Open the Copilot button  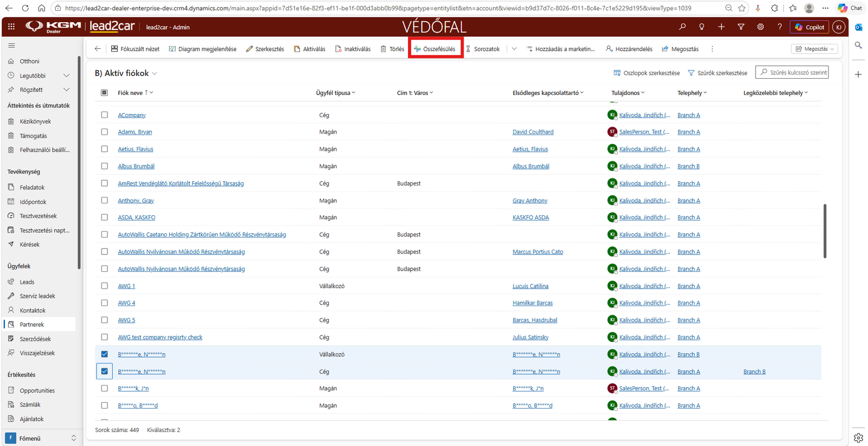810,27
